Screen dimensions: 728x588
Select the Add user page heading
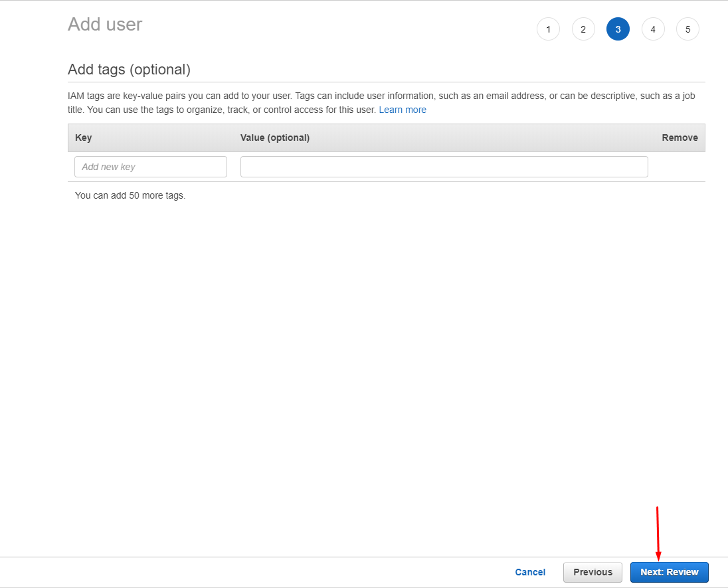tap(104, 24)
